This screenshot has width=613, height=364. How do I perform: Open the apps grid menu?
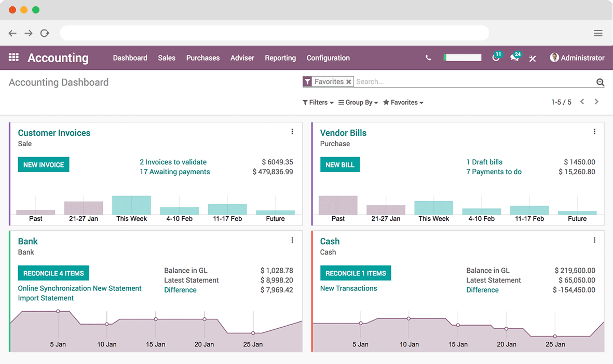pos(13,58)
